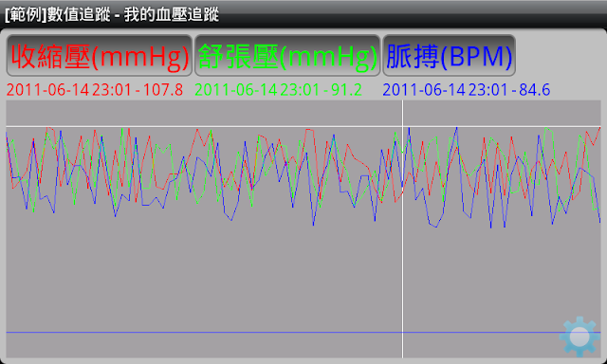Toggle the 收縮壓(mmHg) series button
607x364 pixels.
pos(100,55)
